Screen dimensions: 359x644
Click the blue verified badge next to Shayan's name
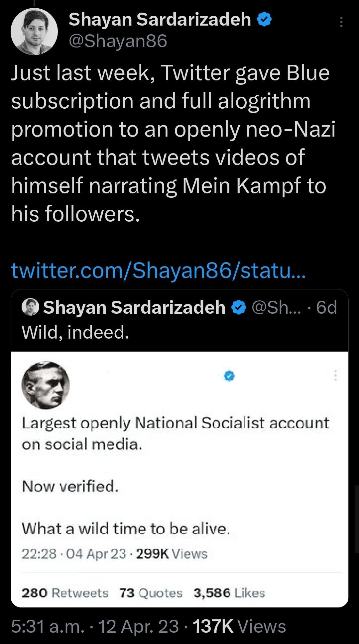[x=264, y=19]
